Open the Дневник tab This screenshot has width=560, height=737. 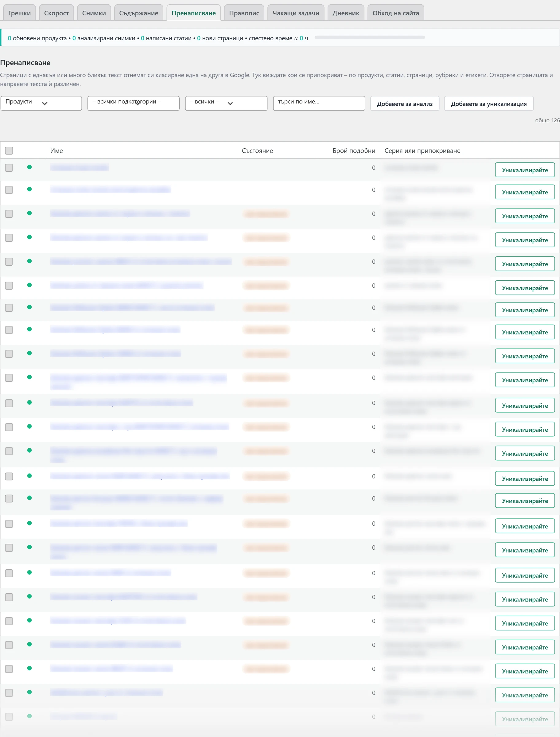pyautogui.click(x=346, y=13)
